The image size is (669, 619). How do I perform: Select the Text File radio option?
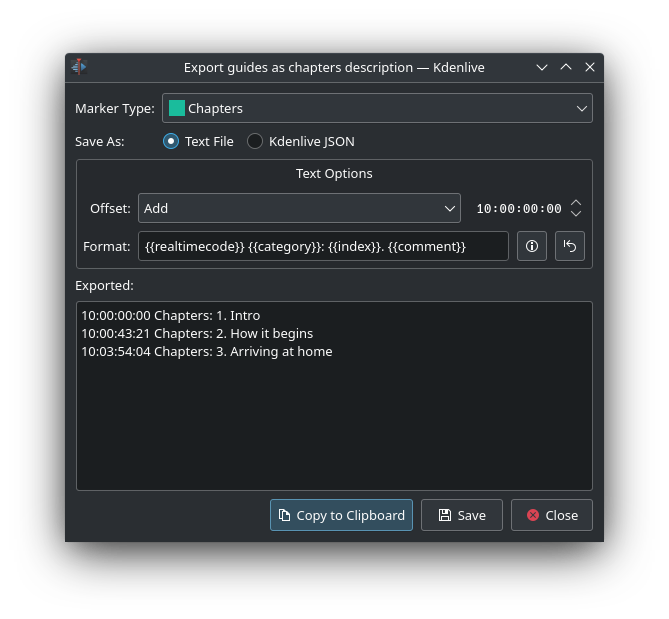click(171, 141)
